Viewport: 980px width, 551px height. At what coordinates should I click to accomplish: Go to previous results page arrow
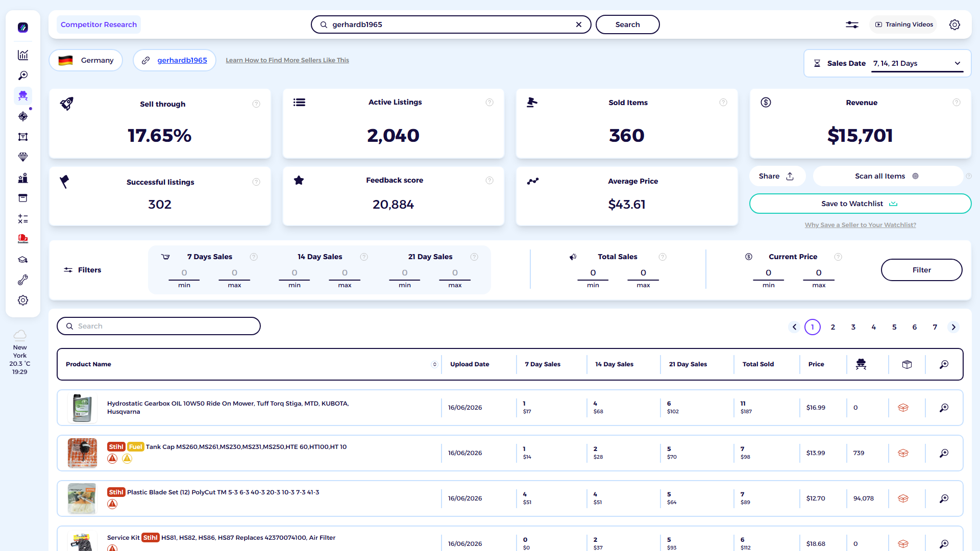click(794, 327)
